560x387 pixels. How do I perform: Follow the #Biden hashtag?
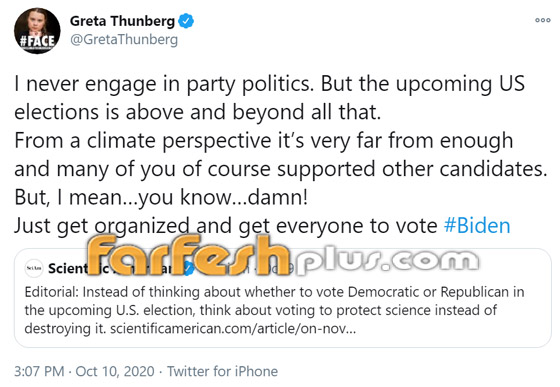point(477,226)
